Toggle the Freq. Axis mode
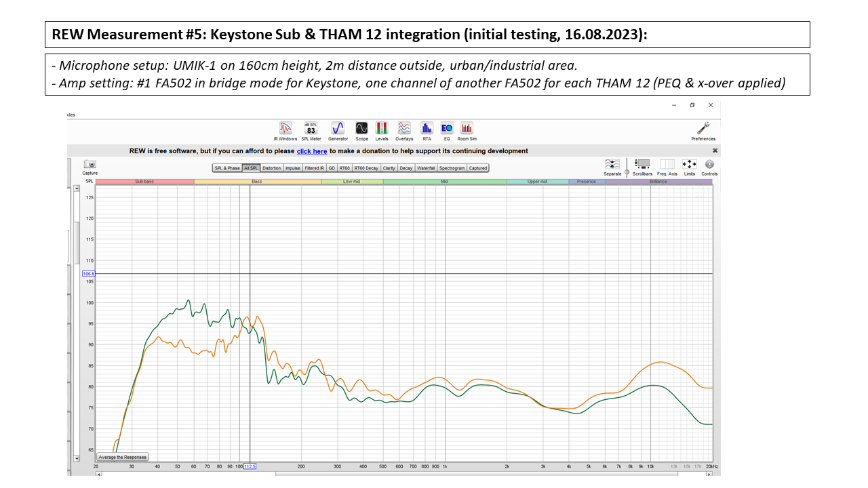The width and height of the screenshot is (868, 488). pyautogui.click(x=667, y=167)
